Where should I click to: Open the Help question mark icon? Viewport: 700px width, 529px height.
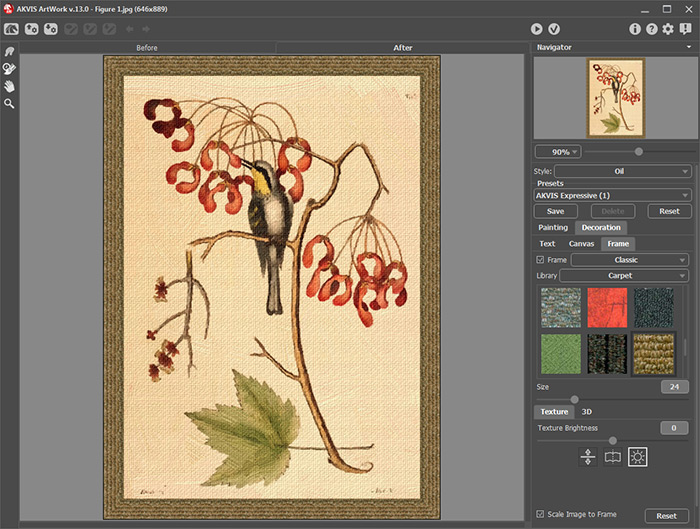pyautogui.click(x=651, y=29)
